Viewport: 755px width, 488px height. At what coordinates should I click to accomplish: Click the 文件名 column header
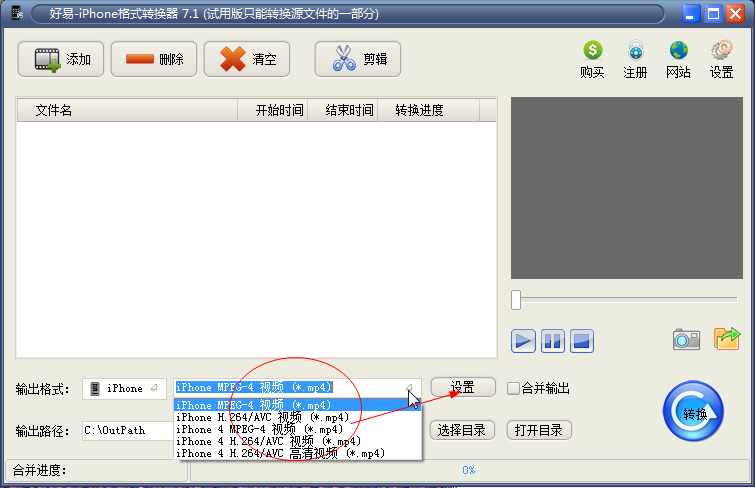pyautogui.click(x=127, y=110)
